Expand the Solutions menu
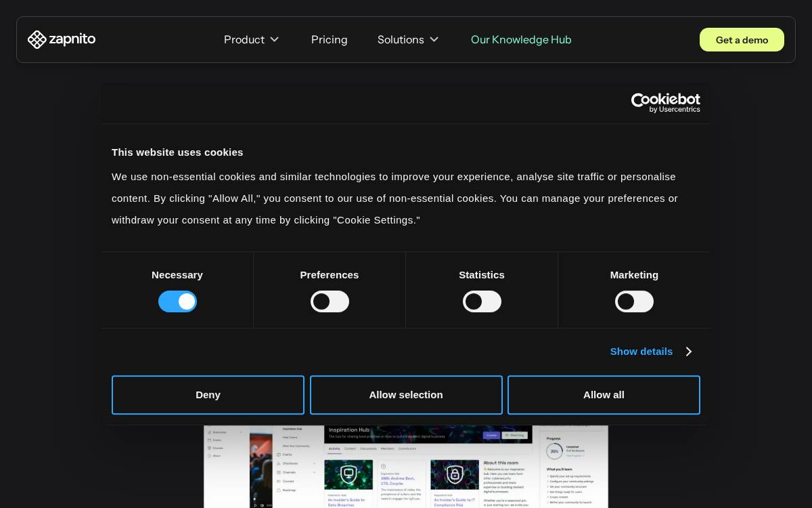Image resolution: width=812 pixels, height=508 pixels. (x=409, y=39)
